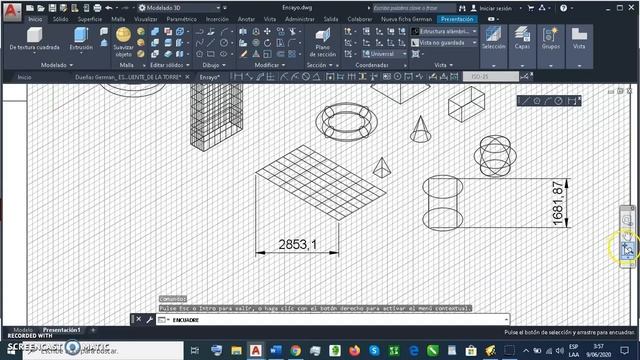This screenshot has width=640, height=360.
Task: Click the Move tool icon in Modificar panel
Action: (x=267, y=31)
